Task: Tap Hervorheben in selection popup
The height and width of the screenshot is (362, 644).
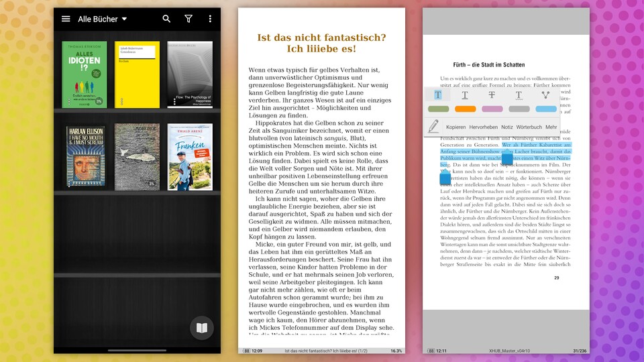Action: [x=484, y=127]
